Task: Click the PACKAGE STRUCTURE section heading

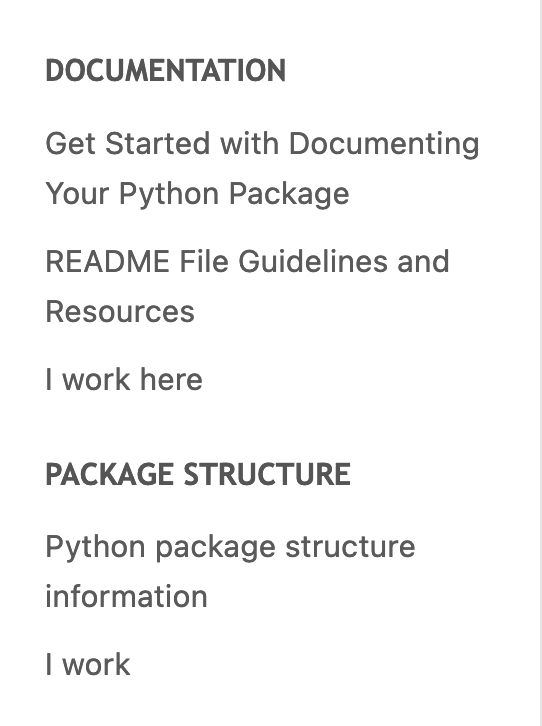Action: [x=198, y=474]
